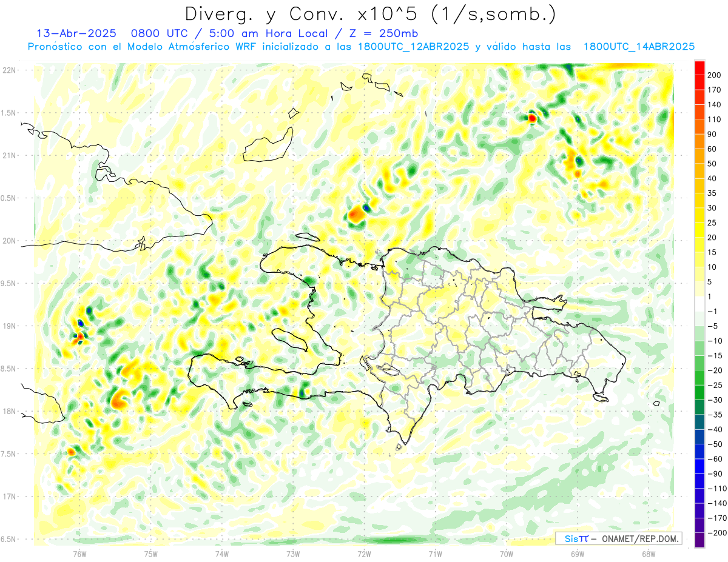This screenshot has width=728, height=562.
Task: Click the "22N" latitude label
Action: pyautogui.click(x=9, y=70)
